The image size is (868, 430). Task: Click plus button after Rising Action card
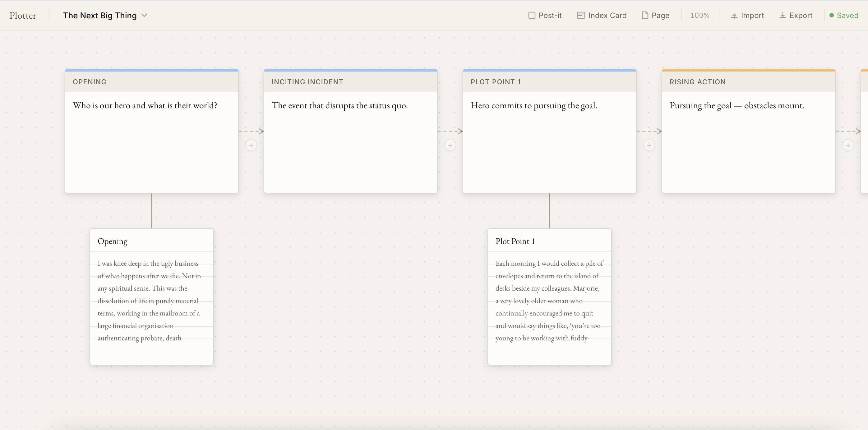848,146
